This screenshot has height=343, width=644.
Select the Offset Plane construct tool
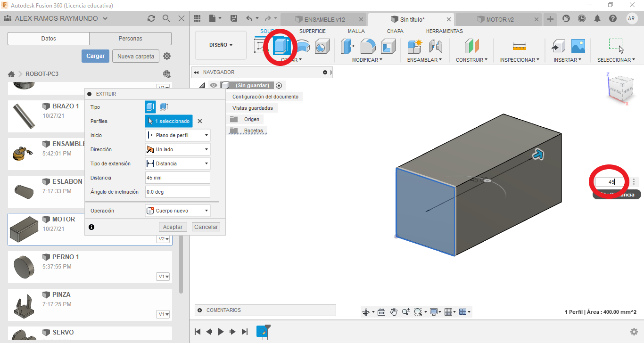471,46
